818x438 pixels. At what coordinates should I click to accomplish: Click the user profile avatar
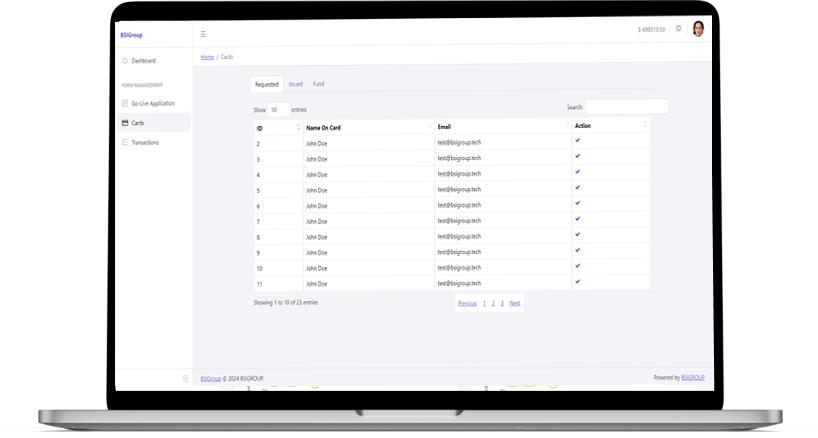click(x=698, y=29)
